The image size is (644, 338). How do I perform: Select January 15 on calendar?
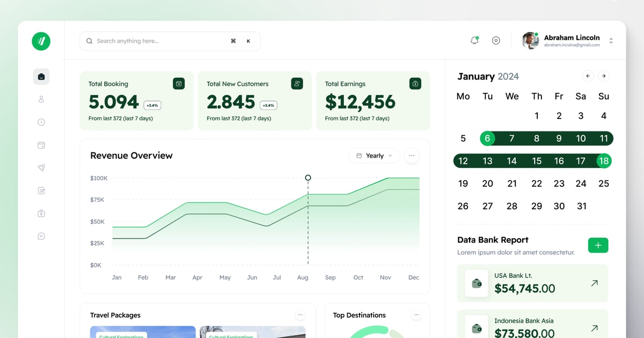coord(537,161)
